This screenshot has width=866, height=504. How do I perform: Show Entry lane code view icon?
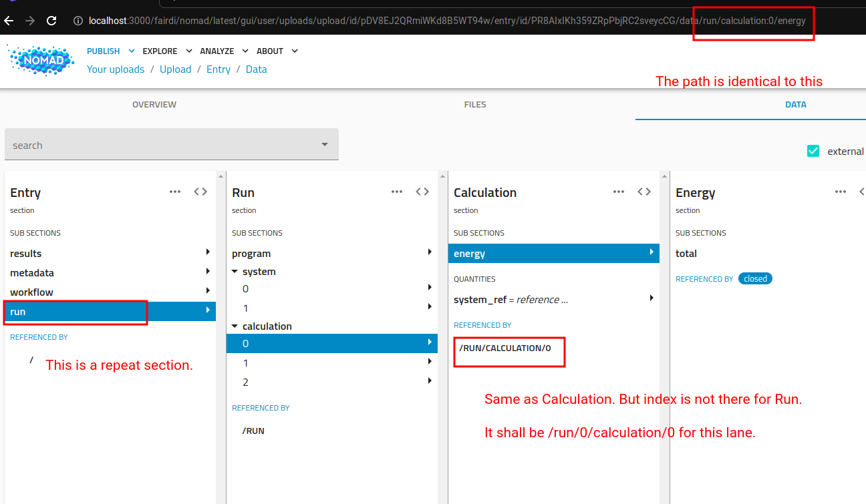200,192
